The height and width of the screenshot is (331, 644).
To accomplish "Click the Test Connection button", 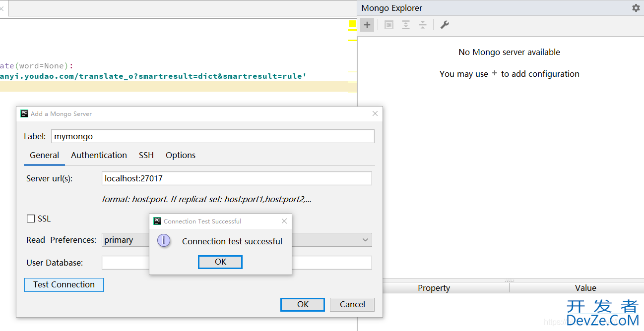I will pos(64,284).
